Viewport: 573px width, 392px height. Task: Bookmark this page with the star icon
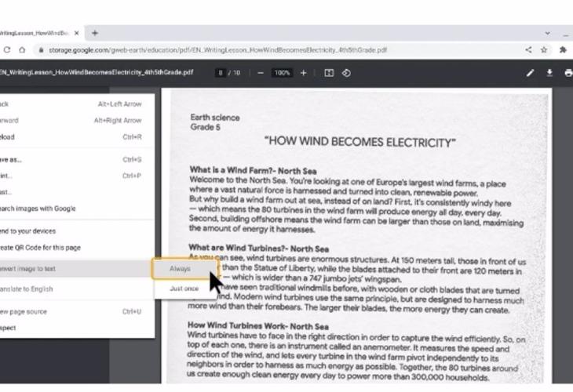(x=543, y=49)
